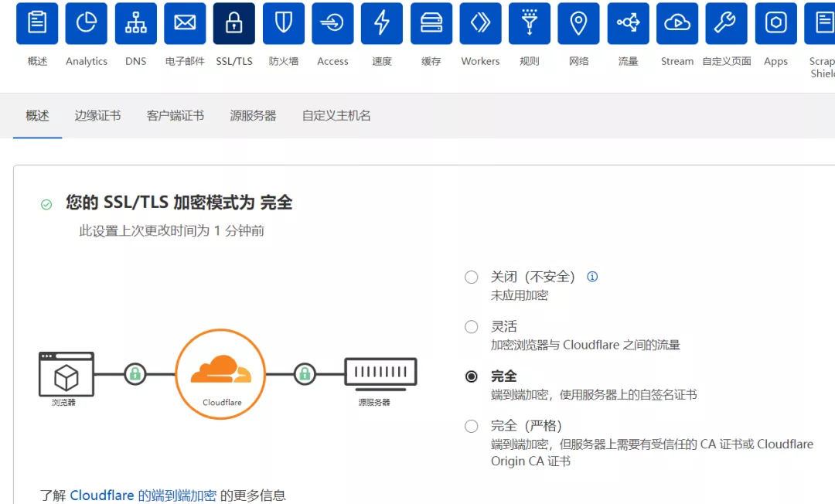Open the Stream cloud play icon
Viewport: 835px width, 504px height.
tap(677, 23)
